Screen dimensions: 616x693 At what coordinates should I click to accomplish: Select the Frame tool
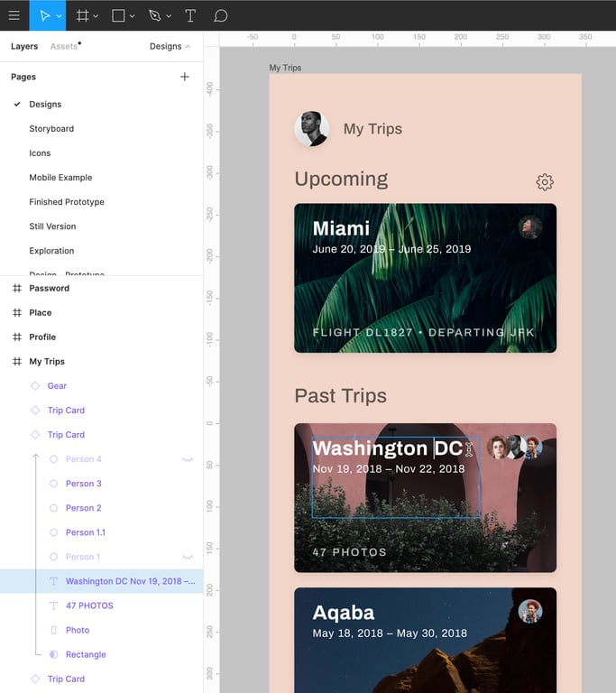82,15
